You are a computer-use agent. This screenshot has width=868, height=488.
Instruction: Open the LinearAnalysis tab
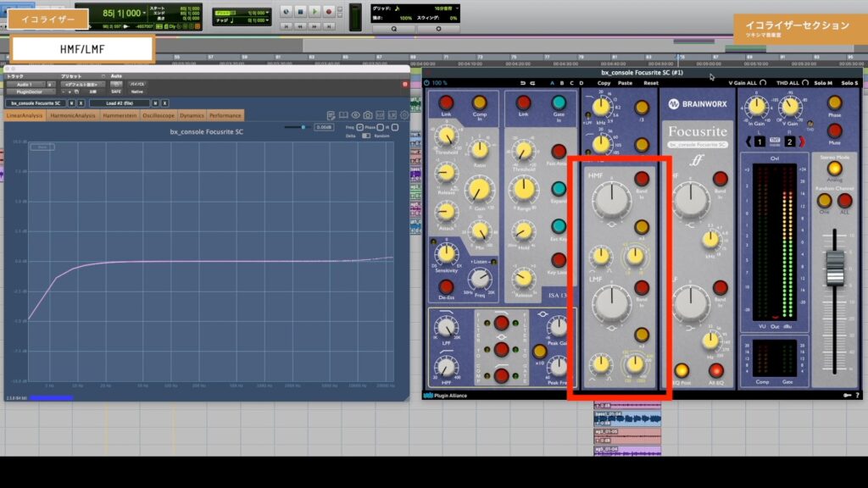pos(25,115)
